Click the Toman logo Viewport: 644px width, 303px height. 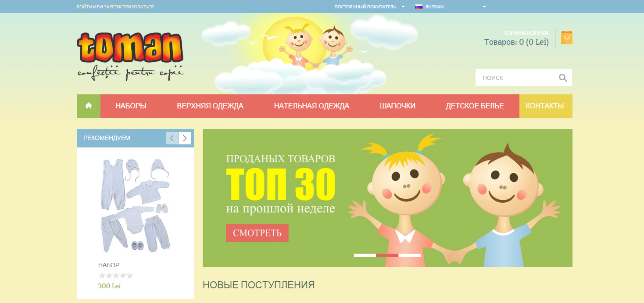pyautogui.click(x=130, y=56)
